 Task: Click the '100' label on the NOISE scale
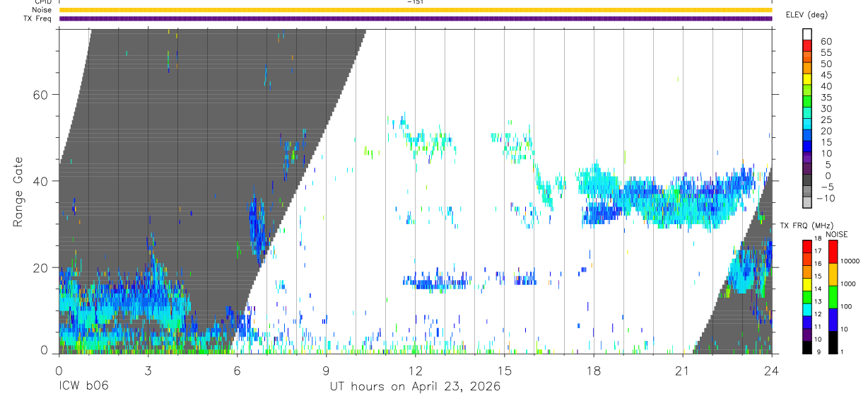[847, 306]
